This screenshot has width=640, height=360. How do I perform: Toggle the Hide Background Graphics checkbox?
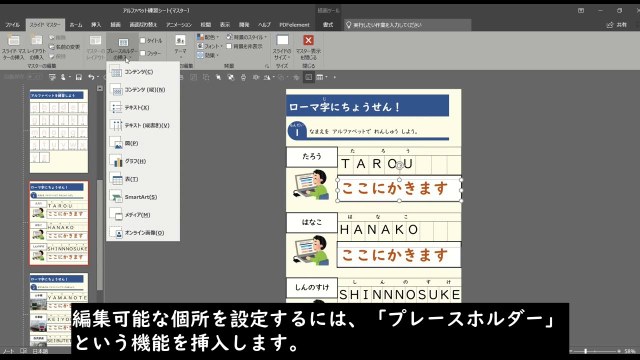244,46
